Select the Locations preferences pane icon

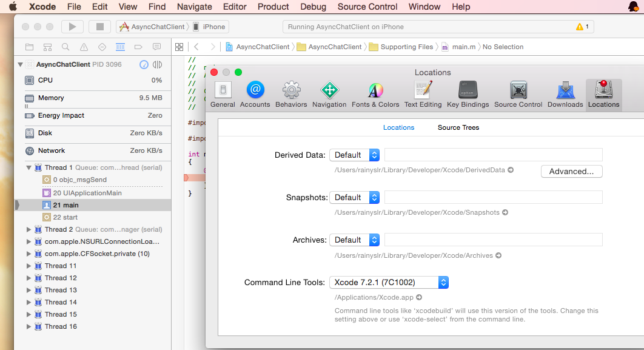coord(604,95)
